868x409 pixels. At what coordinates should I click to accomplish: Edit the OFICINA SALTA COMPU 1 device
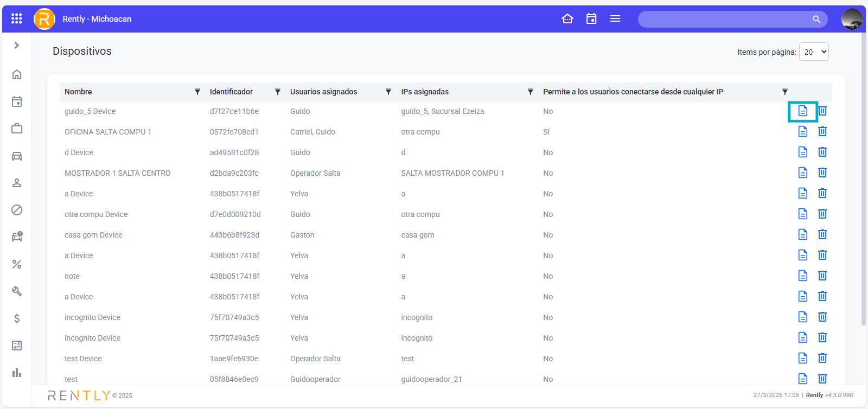click(x=803, y=131)
